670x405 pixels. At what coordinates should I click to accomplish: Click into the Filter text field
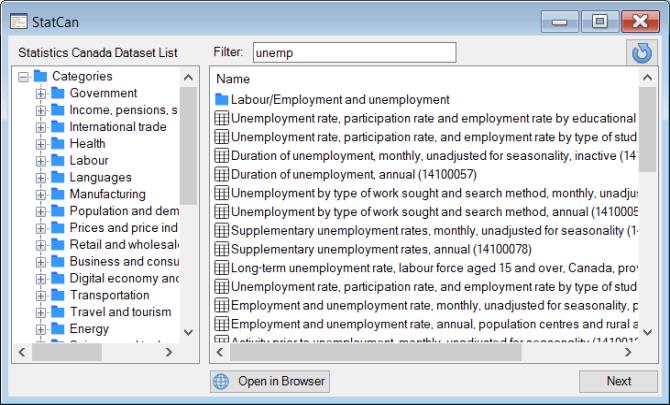(x=352, y=52)
